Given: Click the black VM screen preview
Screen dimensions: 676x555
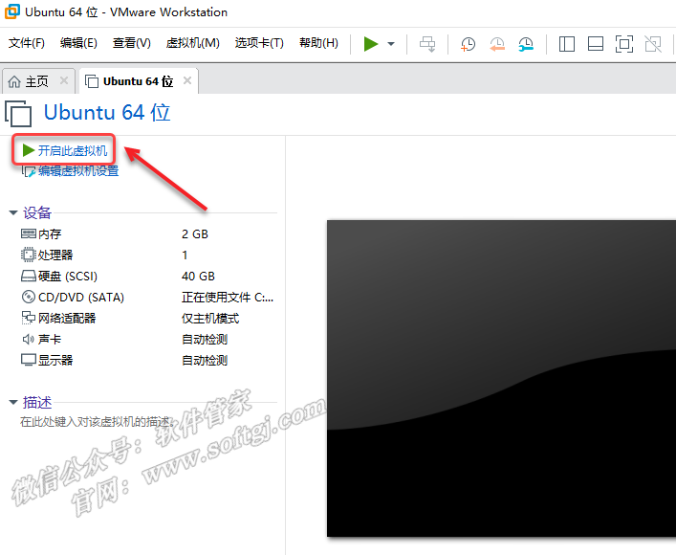Looking at the screenshot, I should pos(501,379).
